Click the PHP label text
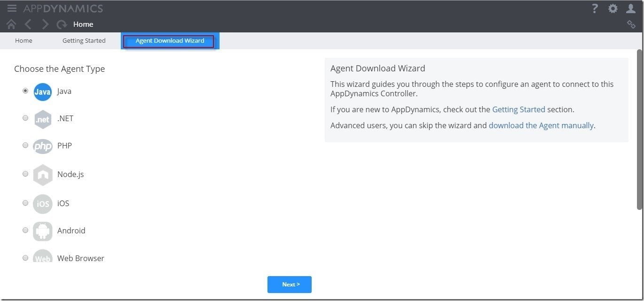The image size is (644, 301). [64, 146]
